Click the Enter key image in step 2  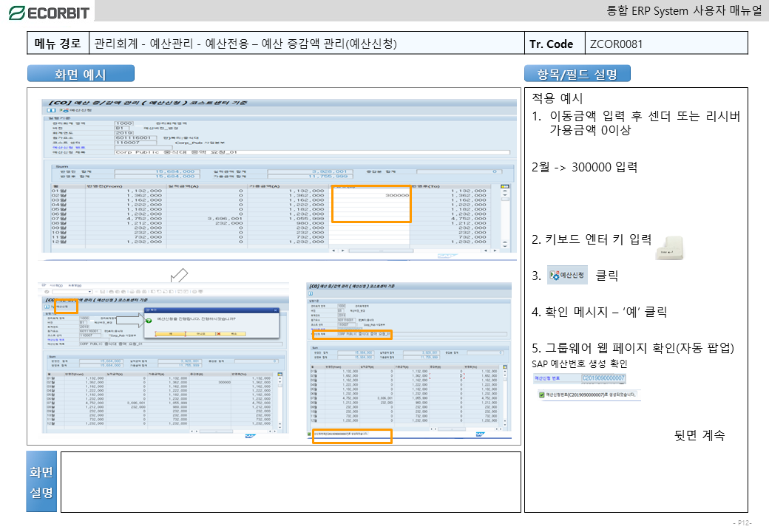pos(671,249)
